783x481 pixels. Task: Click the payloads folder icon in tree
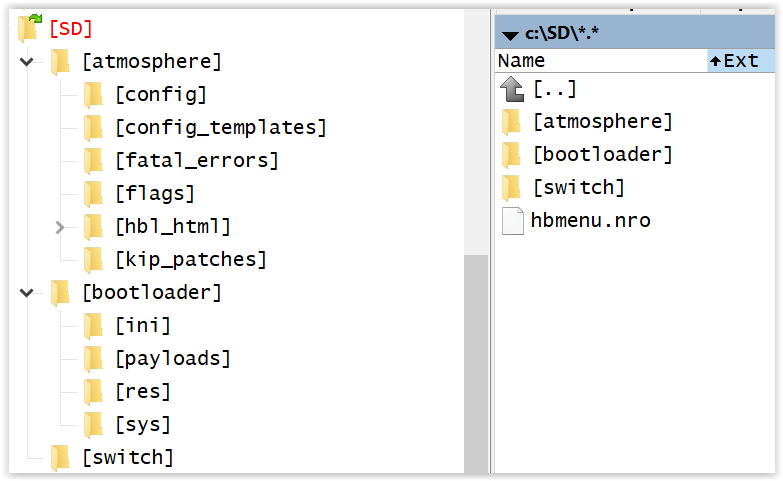click(x=93, y=359)
